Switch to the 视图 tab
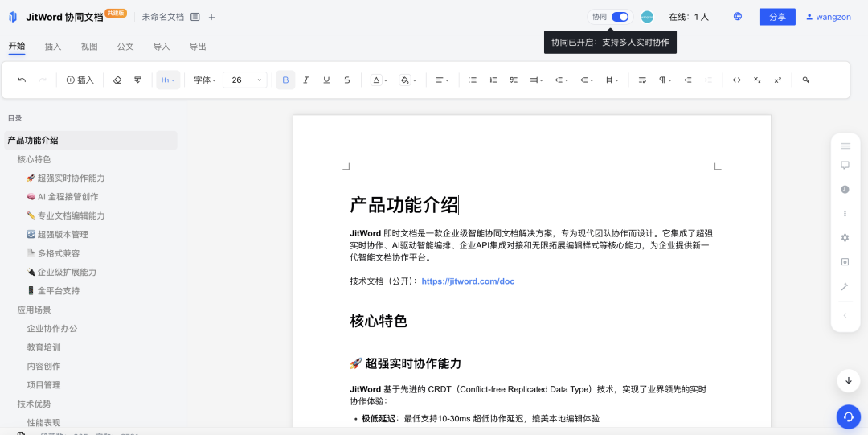Screen dimensions: 868x435 (89, 47)
